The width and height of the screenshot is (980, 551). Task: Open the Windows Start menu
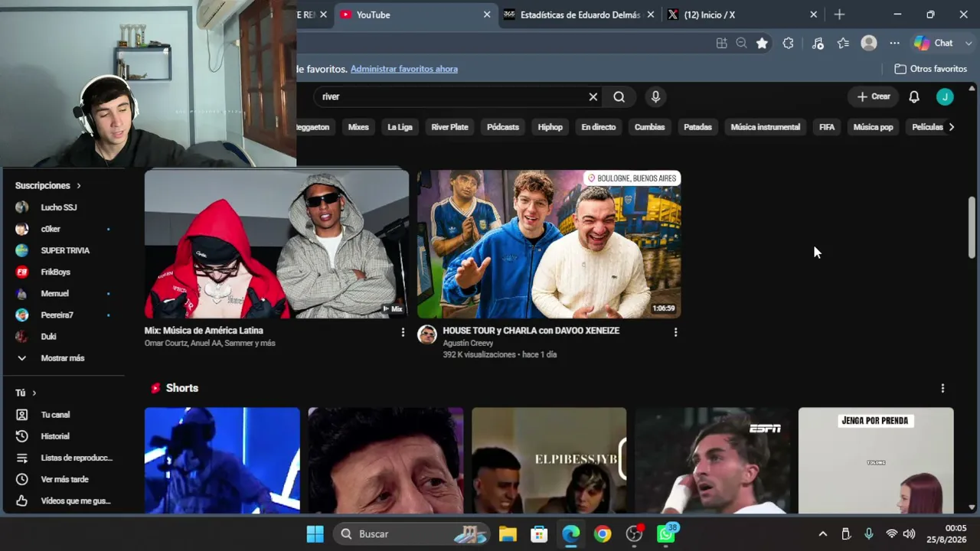tap(315, 534)
